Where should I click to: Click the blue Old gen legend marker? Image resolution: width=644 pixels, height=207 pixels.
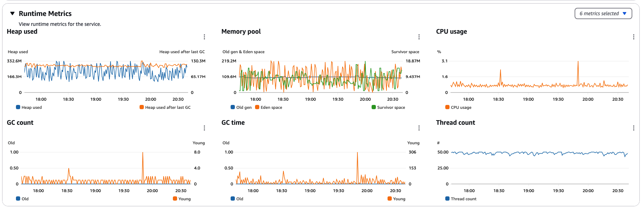pos(233,107)
